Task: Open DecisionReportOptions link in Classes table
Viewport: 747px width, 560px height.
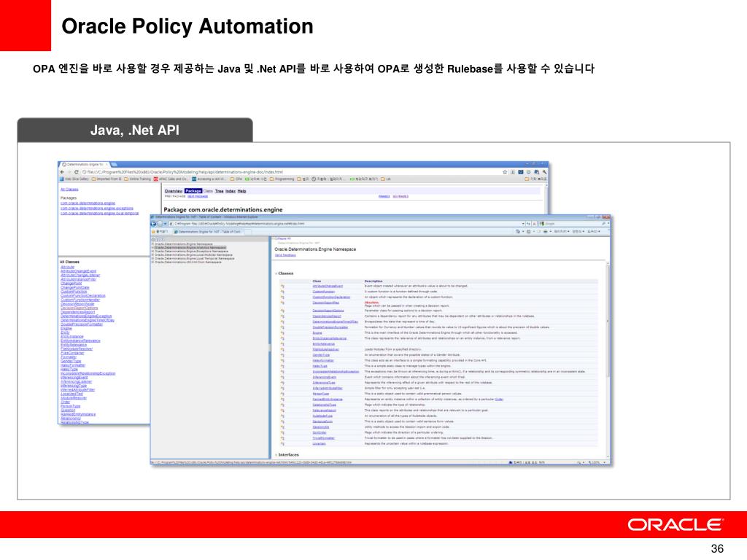Action: (x=328, y=311)
